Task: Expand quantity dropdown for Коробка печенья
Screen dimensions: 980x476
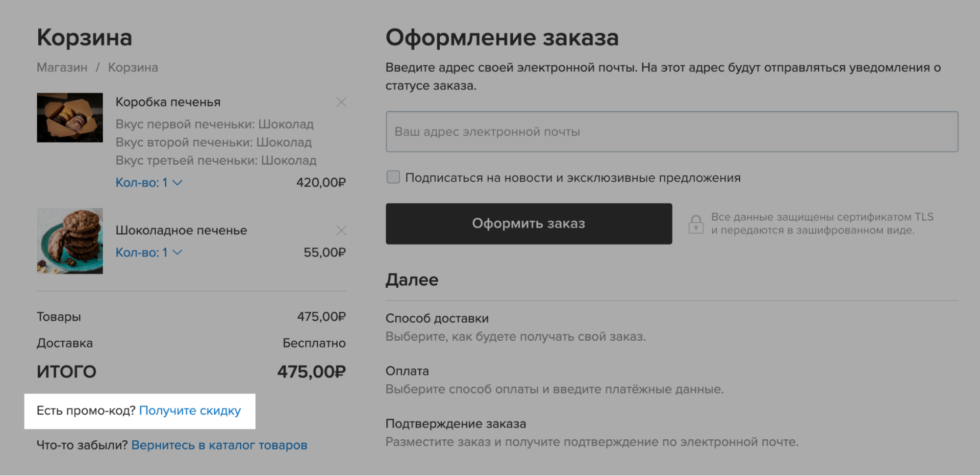Action: (x=149, y=182)
